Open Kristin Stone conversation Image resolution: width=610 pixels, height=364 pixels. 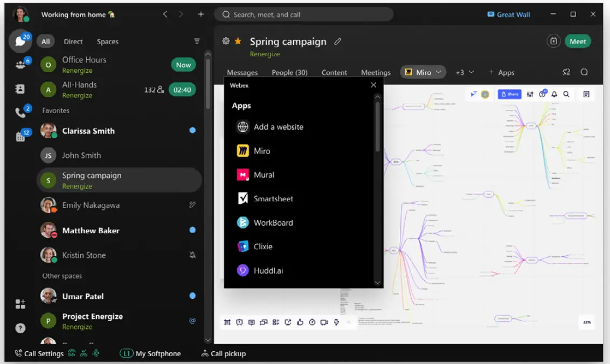coord(119,255)
